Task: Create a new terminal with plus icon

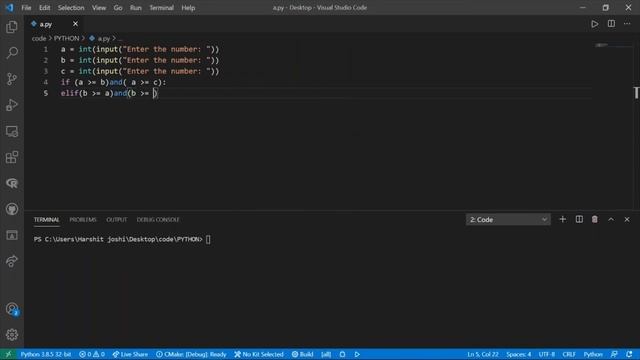Action: [x=562, y=220]
